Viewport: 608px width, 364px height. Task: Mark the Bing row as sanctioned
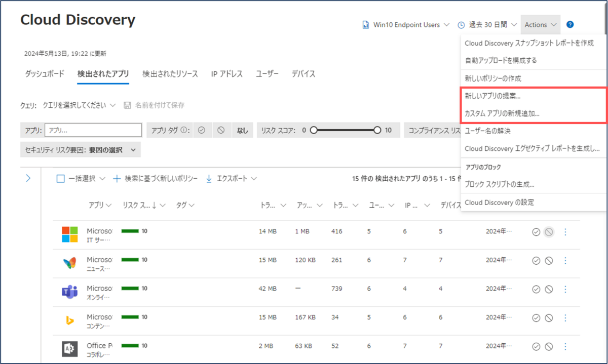click(536, 318)
